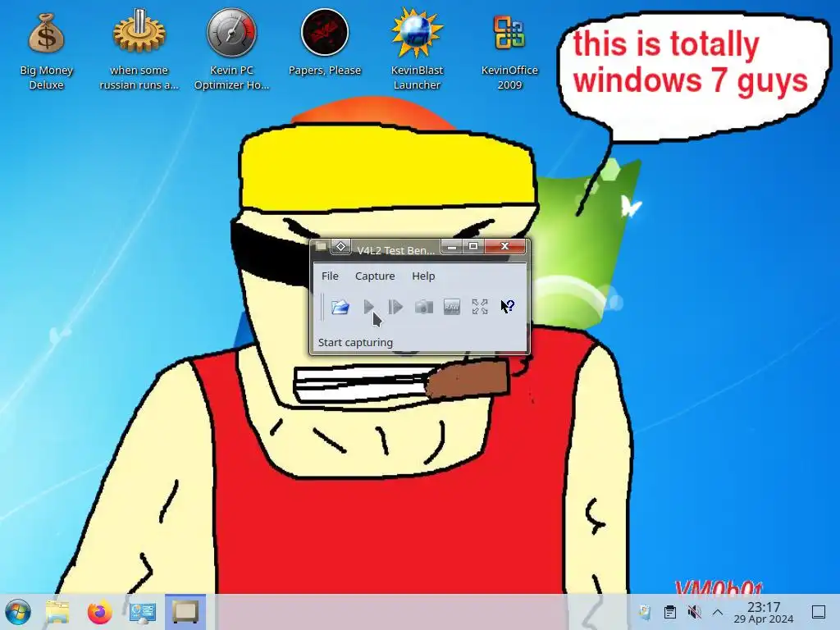Expand hidden system tray icons arrow
Viewport: 840px width, 630px height.
pyautogui.click(x=718, y=612)
